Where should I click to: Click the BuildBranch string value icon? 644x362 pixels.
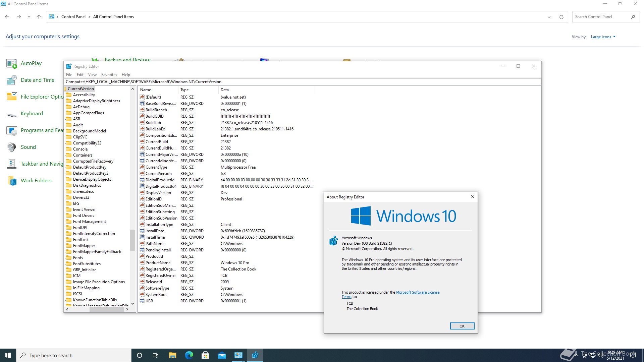tap(142, 110)
